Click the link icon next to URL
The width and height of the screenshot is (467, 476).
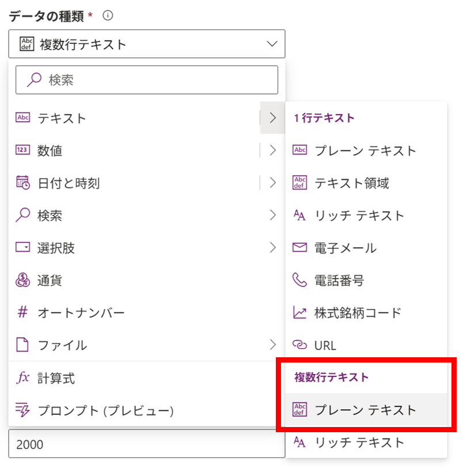300,345
